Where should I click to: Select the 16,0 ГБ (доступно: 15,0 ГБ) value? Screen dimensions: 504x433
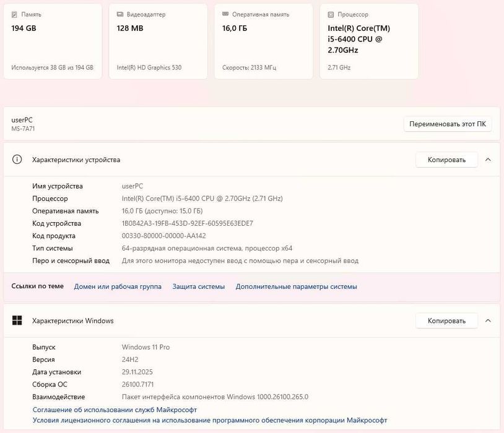click(x=162, y=211)
